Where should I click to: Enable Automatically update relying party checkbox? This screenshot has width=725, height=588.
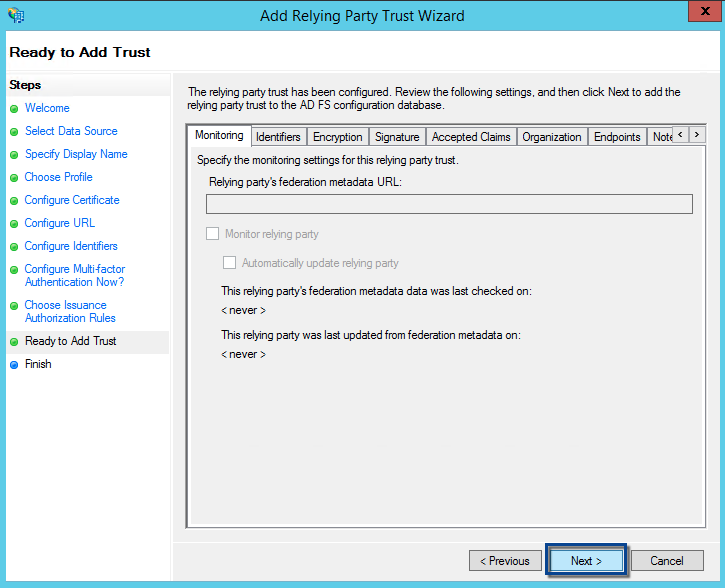[229, 263]
